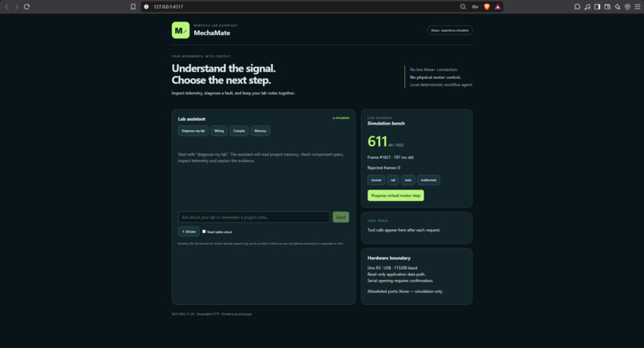Focus the address bar showing 127.0.0.1:4317

pos(304,6)
